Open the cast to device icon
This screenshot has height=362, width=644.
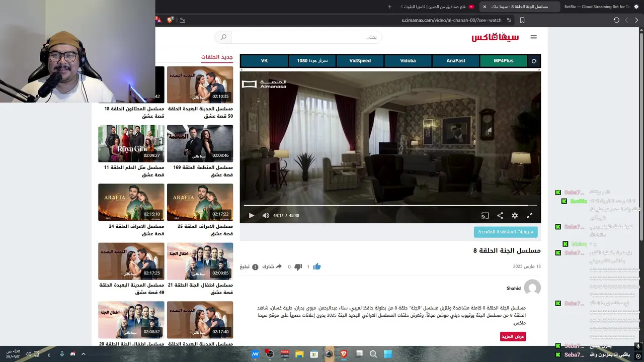point(485,215)
